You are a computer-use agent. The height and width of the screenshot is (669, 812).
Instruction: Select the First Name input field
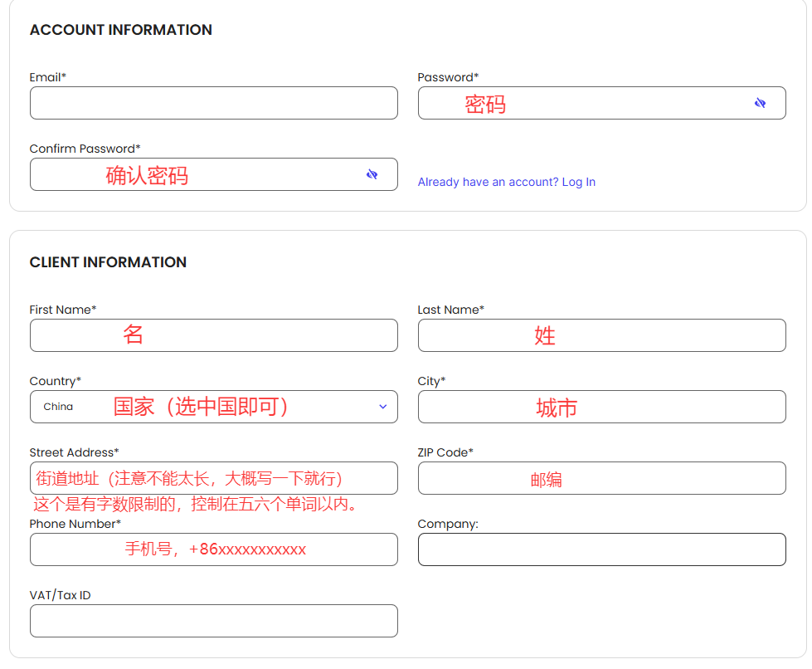point(214,335)
